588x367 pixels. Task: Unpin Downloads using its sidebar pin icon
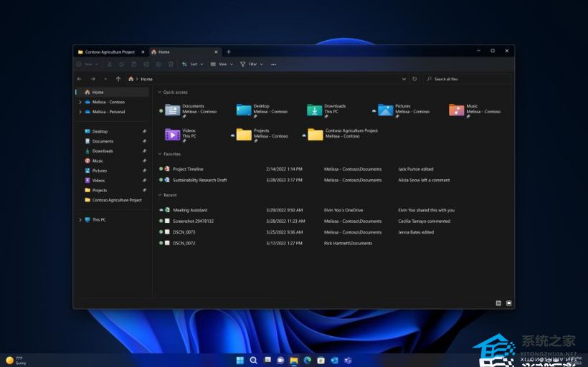tap(144, 151)
